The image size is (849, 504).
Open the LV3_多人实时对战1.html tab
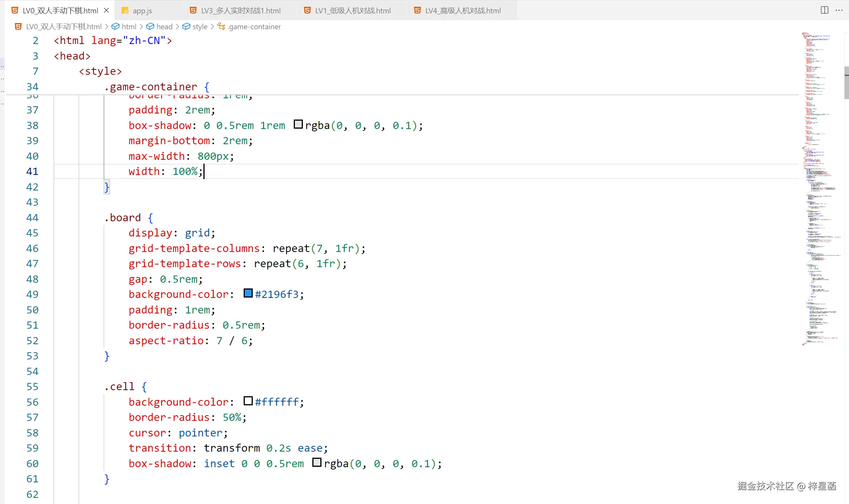click(x=241, y=11)
